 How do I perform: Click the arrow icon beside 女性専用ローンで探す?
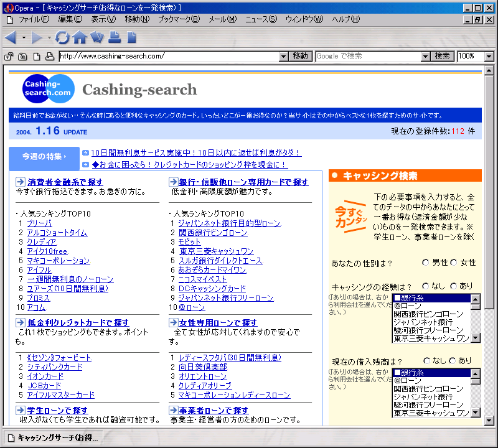point(174,322)
